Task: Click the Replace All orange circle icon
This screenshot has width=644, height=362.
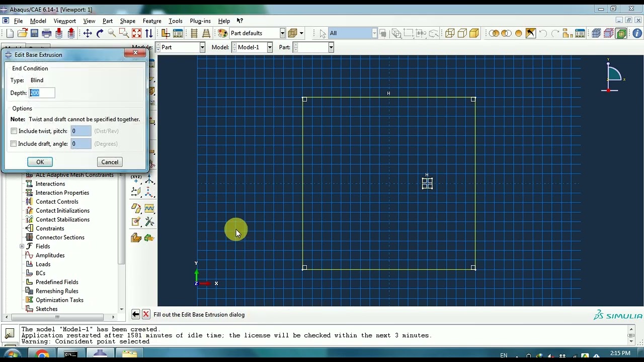Action: point(518,33)
